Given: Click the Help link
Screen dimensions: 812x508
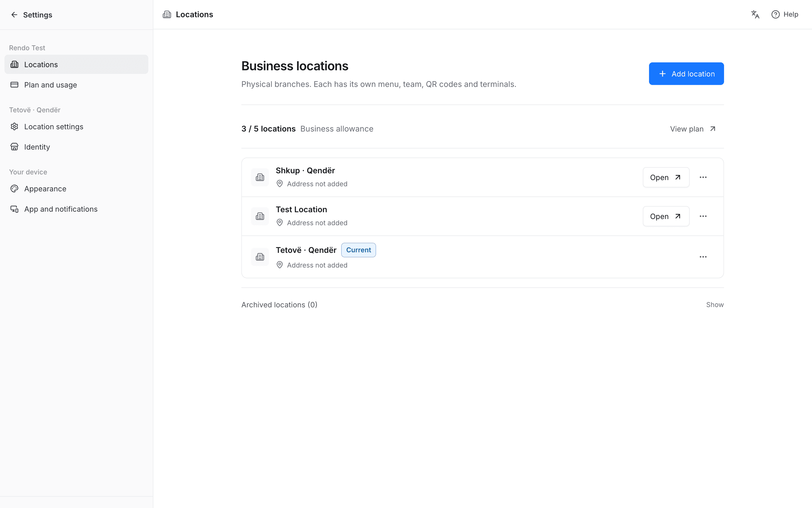Looking at the screenshot, I should (785, 14).
